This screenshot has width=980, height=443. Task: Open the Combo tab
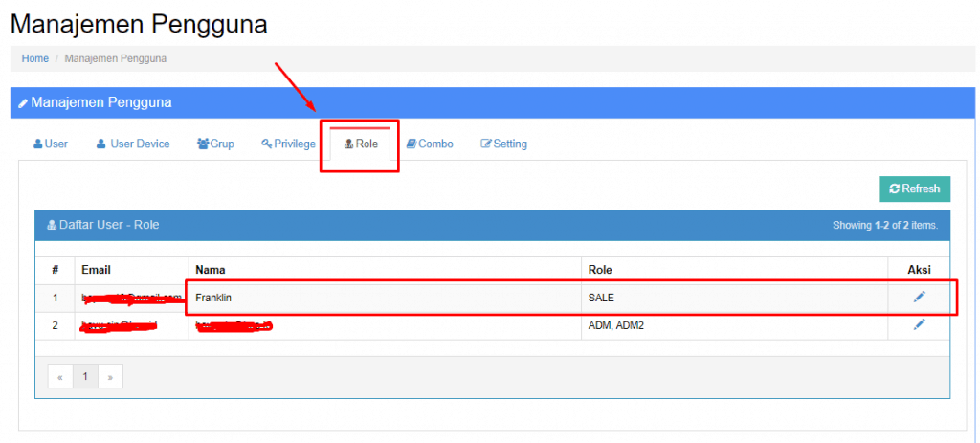[430, 144]
